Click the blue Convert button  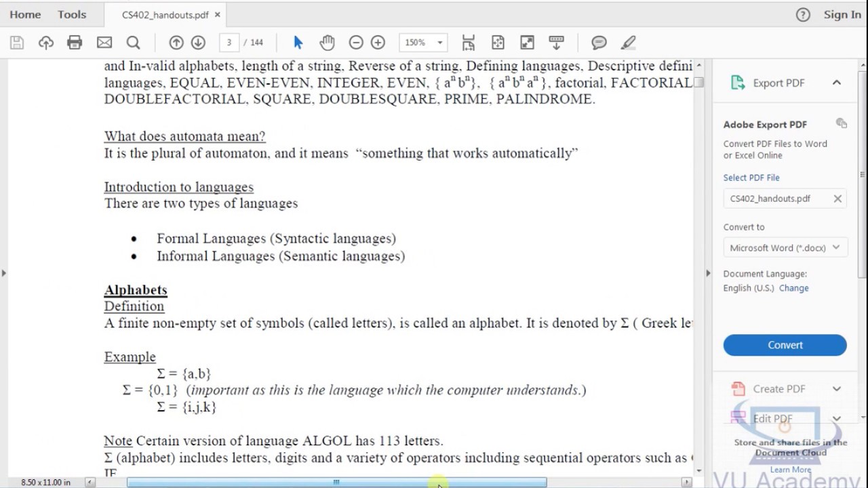pos(785,345)
